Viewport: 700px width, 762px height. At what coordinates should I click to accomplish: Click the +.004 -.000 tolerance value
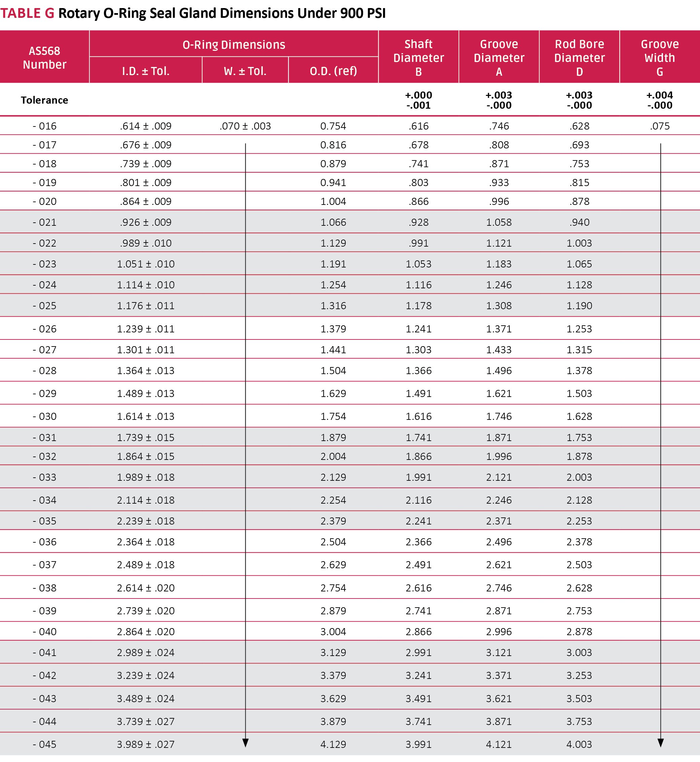click(660, 100)
